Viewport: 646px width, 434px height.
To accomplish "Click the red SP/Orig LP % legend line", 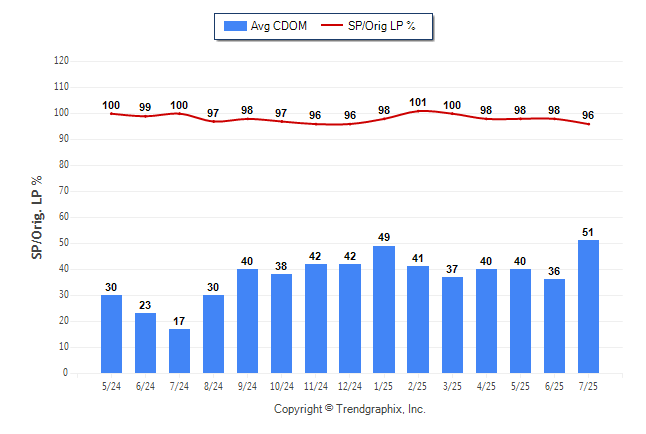I will click(332, 25).
